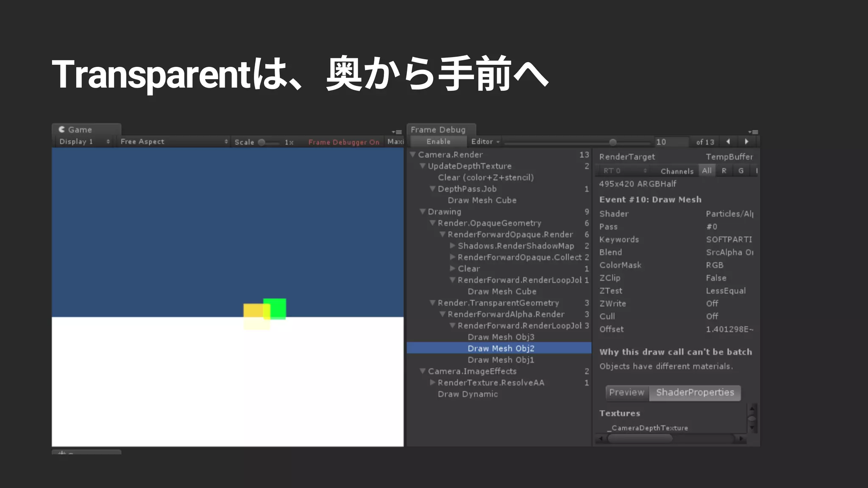Switch to the Preview tab

[627, 393]
